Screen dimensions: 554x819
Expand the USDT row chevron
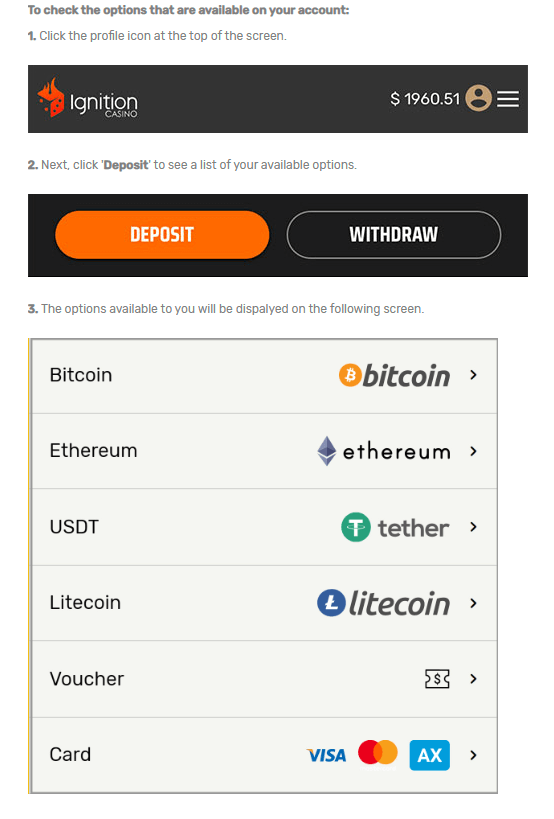pyautogui.click(x=473, y=527)
